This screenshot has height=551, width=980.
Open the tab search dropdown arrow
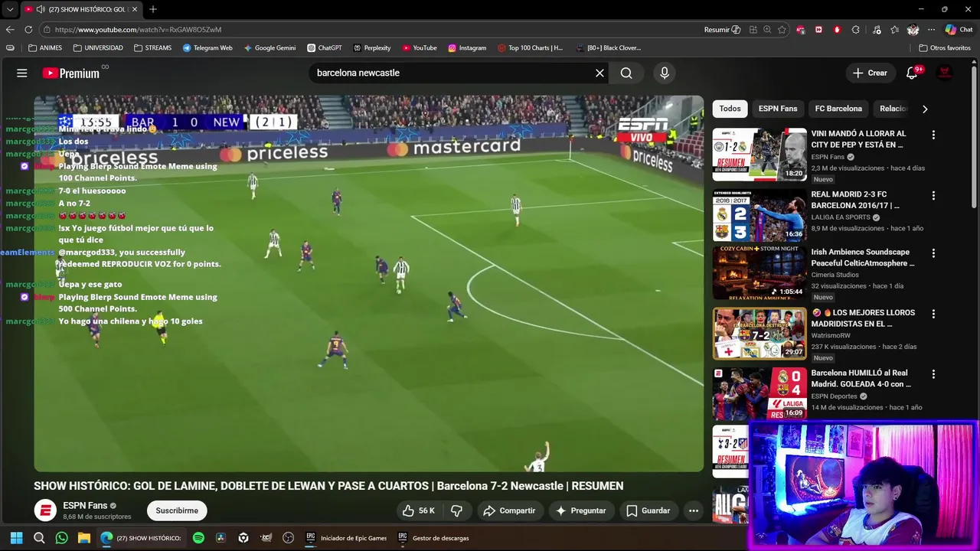[9, 9]
